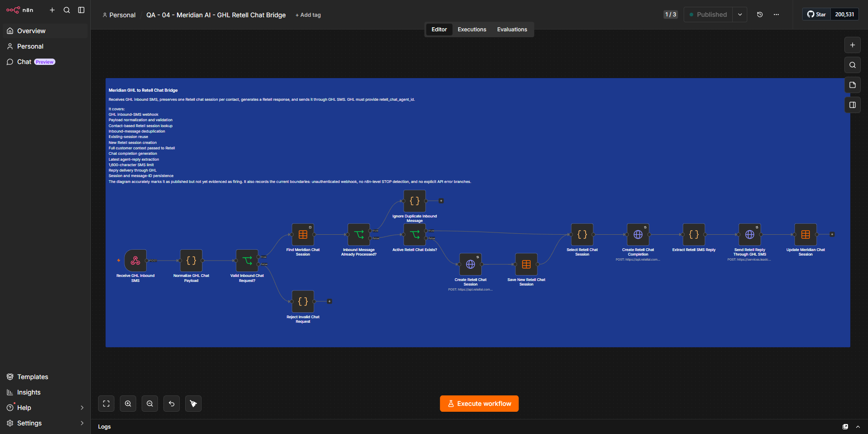Select Update Meridian Chat Session node
Image resolution: width=868 pixels, height=434 pixels.
click(x=805, y=235)
